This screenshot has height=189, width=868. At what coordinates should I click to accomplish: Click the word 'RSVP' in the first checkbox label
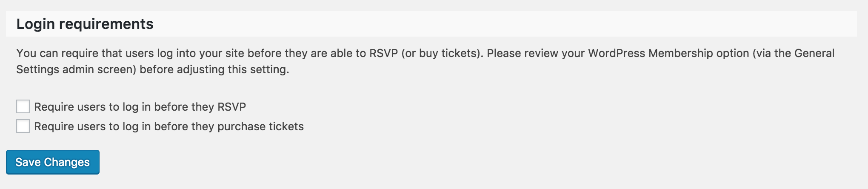(x=231, y=107)
